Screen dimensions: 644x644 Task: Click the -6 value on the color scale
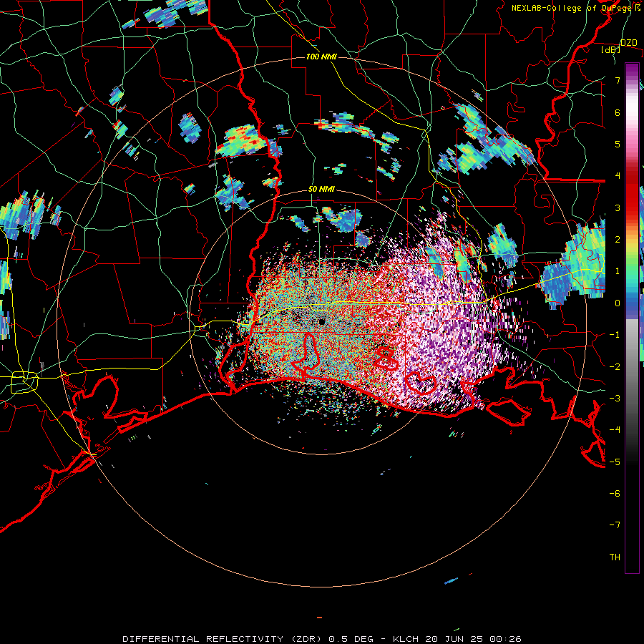point(615,494)
